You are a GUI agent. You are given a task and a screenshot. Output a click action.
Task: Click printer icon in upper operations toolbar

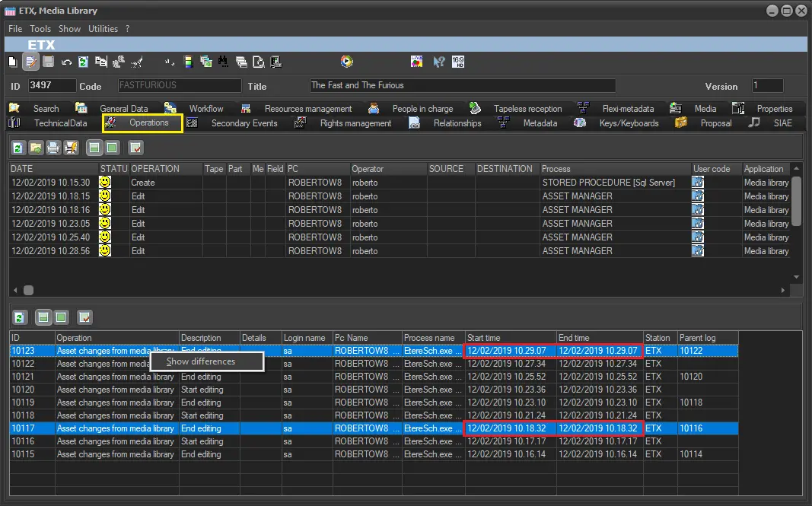pyautogui.click(x=53, y=148)
